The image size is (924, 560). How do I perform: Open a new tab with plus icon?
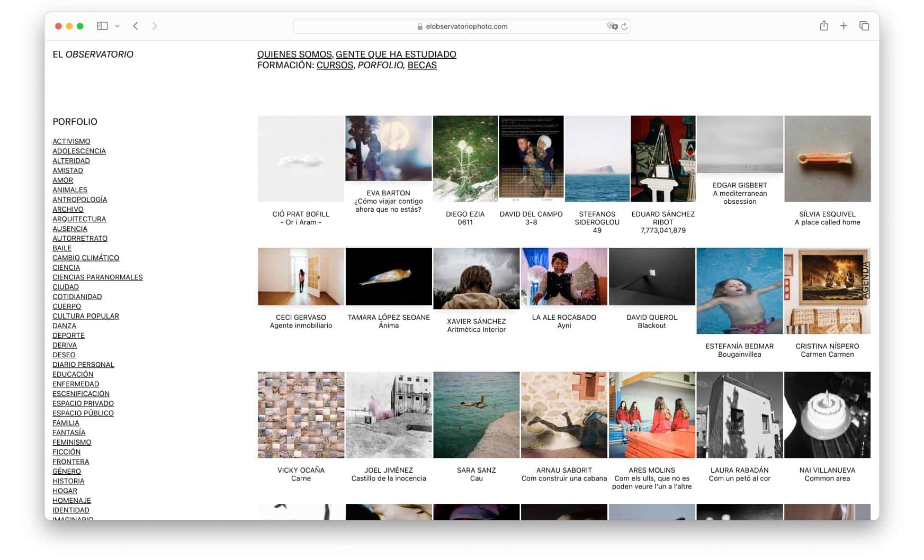pos(844,25)
